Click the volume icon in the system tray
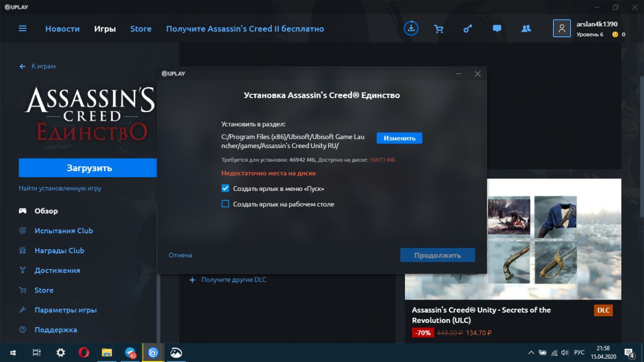644x362 pixels. [x=566, y=352]
